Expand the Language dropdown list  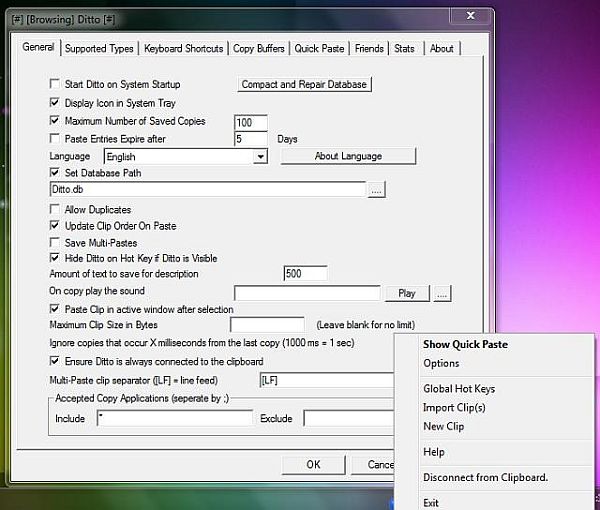260,157
